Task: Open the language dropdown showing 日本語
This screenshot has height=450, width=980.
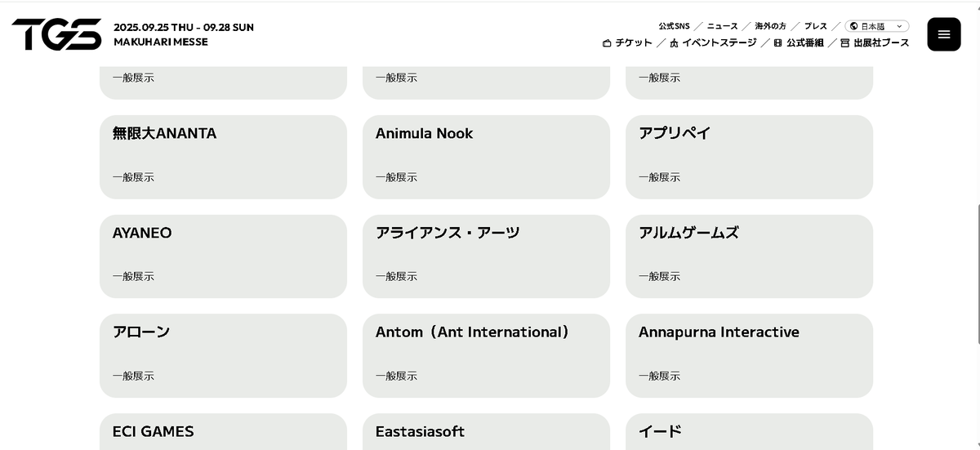Action: [877, 26]
